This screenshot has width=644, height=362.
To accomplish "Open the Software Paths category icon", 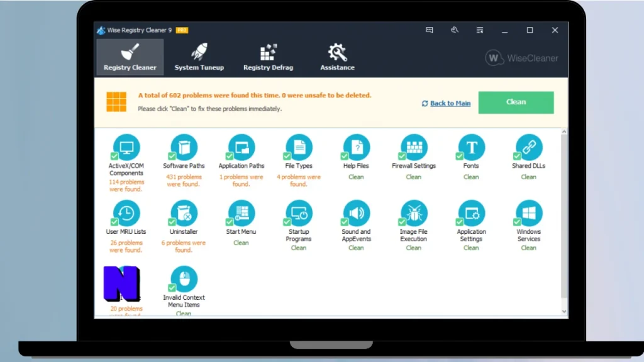I will [184, 147].
